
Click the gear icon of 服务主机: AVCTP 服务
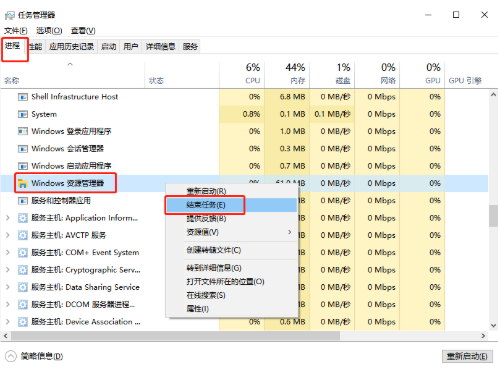[x=22, y=235]
